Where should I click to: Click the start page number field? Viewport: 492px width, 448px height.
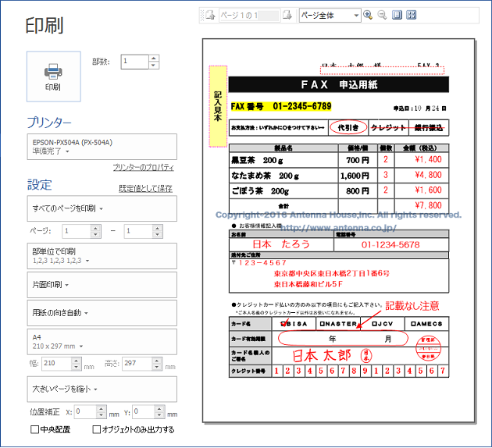[x=77, y=231]
